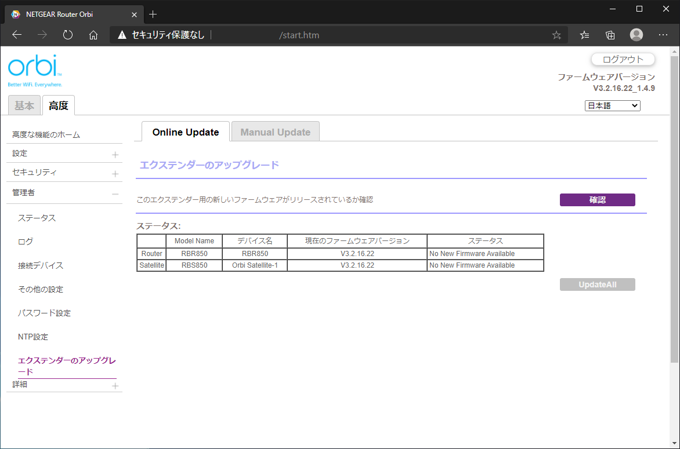Open the 日本語 language dropdown

pos(612,105)
